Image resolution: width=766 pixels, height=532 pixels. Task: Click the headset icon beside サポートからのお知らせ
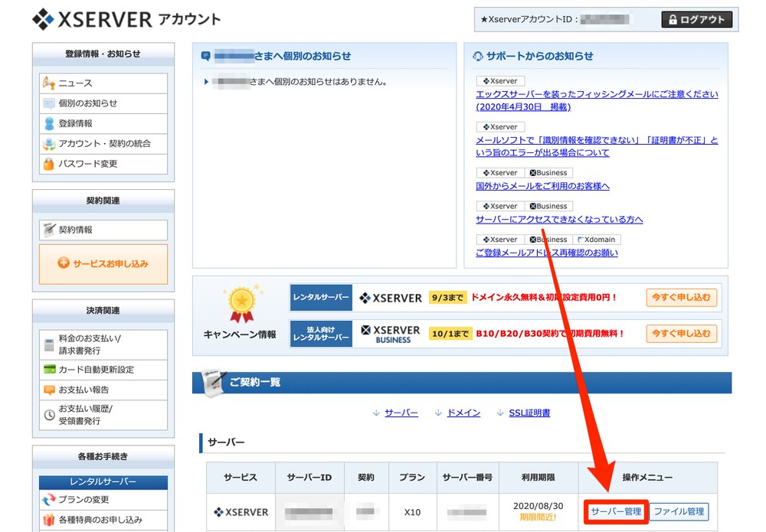tap(478, 56)
